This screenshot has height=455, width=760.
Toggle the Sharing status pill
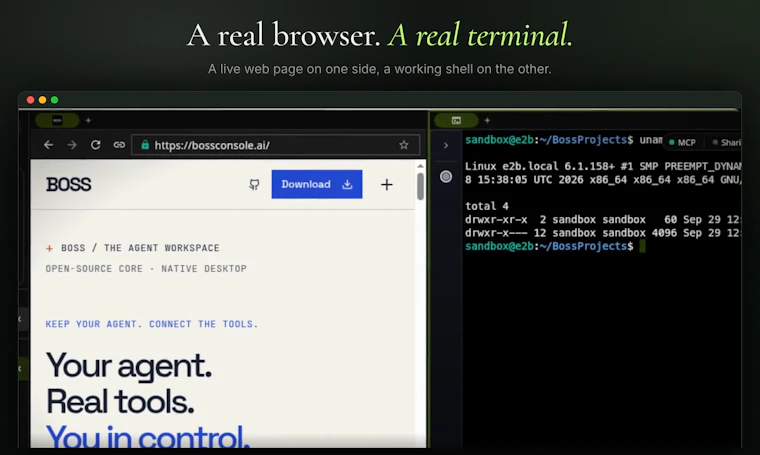click(726, 142)
